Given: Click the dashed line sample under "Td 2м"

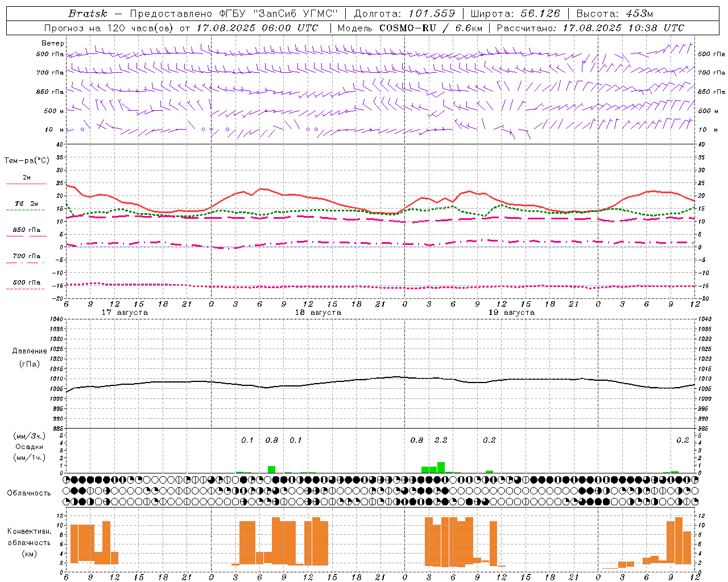Looking at the screenshot, I should click(26, 210).
